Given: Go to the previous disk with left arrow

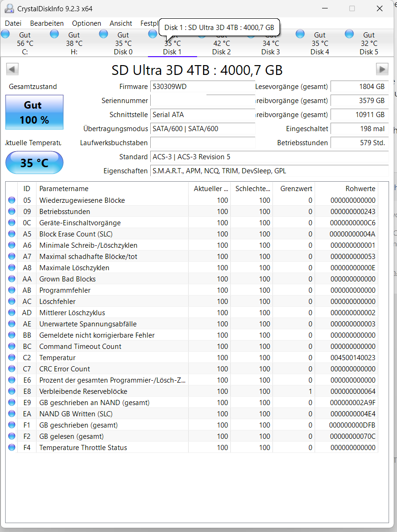Looking at the screenshot, I should [12, 69].
